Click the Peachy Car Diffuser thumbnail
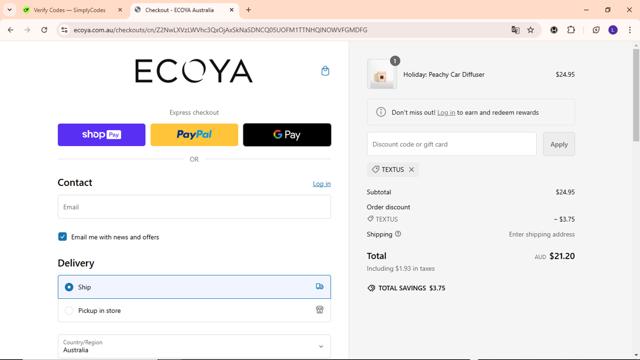Image resolution: width=640 pixels, height=360 pixels. coord(382,74)
